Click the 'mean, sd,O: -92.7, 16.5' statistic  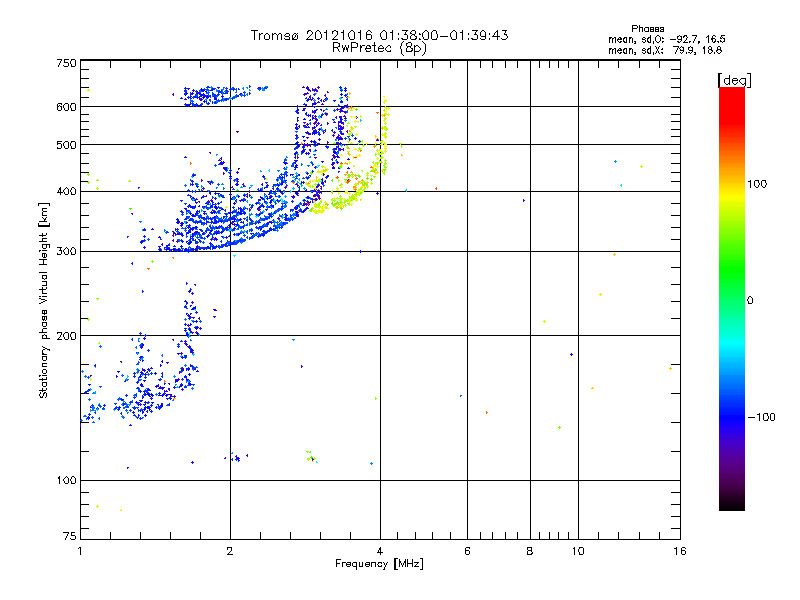(x=666, y=39)
